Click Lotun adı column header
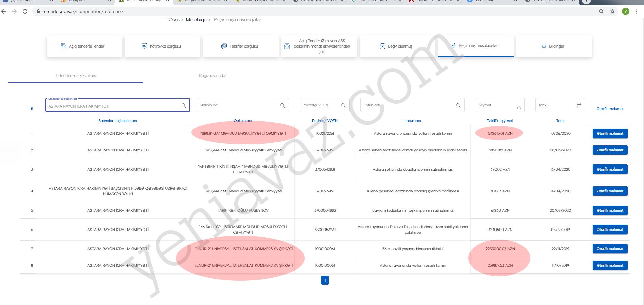Viewport: 644px width, 305px height. tap(412, 121)
